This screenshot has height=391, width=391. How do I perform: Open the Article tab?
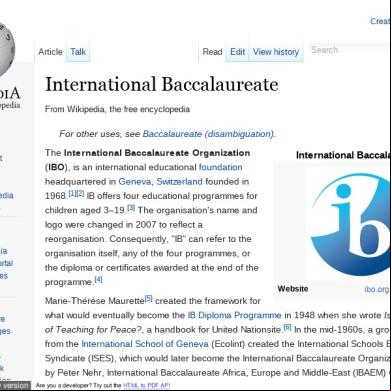(50, 52)
